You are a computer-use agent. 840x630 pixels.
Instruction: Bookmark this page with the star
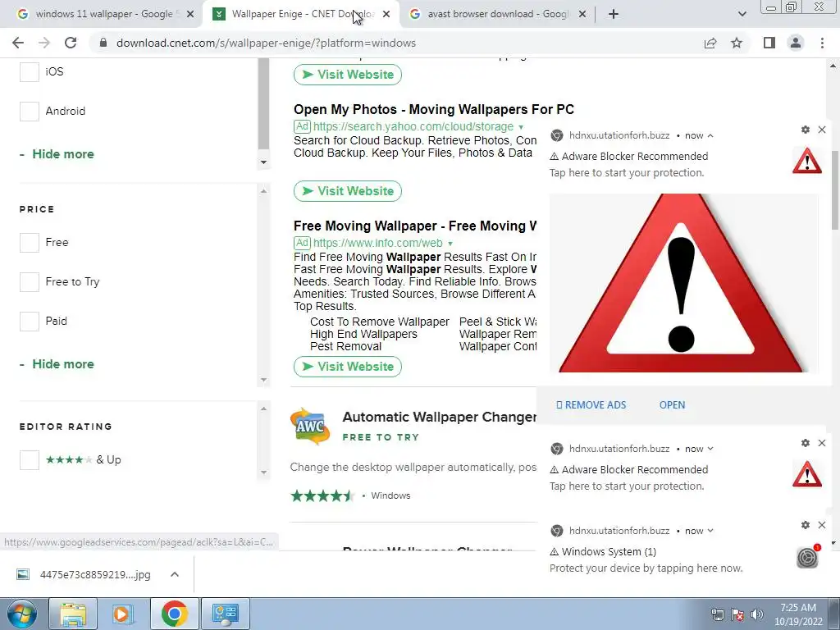click(x=737, y=43)
